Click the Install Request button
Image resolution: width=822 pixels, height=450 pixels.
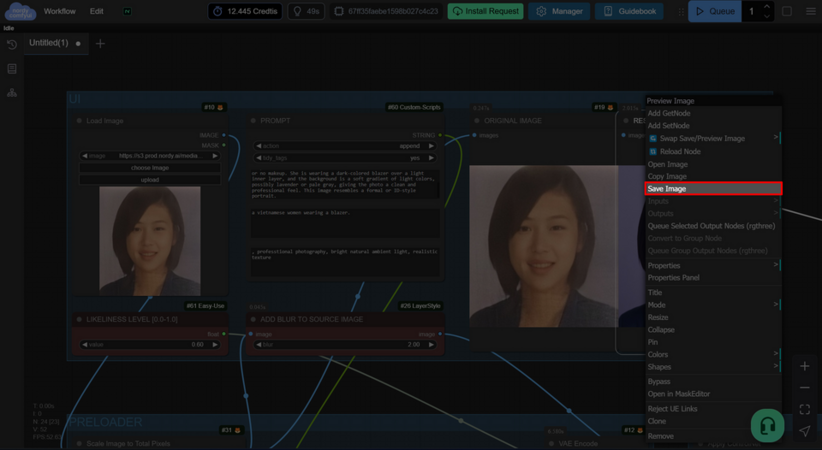pyautogui.click(x=485, y=12)
